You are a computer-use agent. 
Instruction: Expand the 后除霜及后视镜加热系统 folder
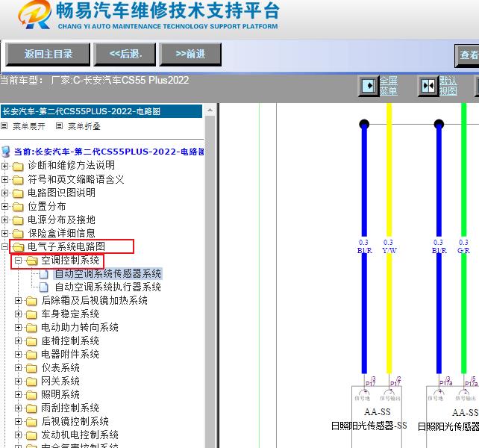point(19,301)
